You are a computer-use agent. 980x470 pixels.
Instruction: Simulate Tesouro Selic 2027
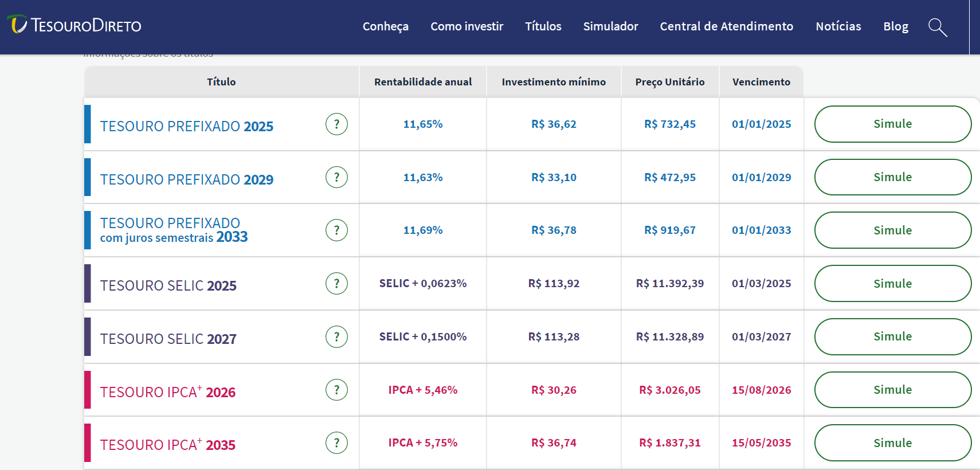coord(893,336)
